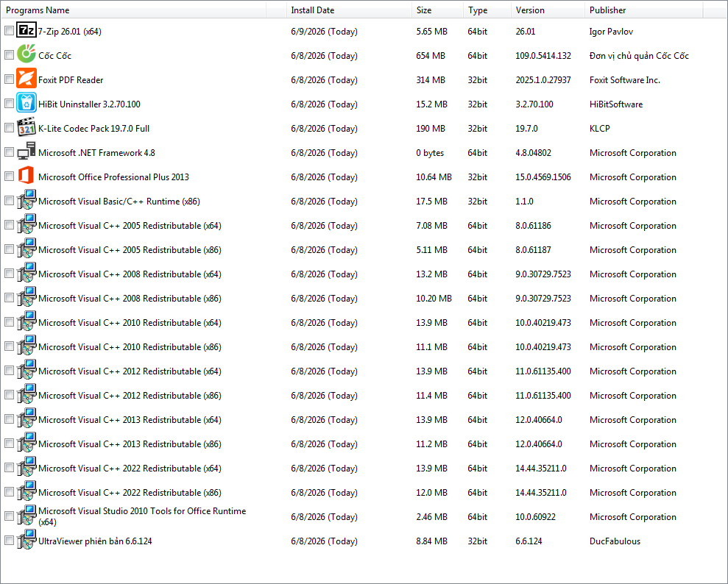The width and height of the screenshot is (728, 584).
Task: Click icon for Visual C++ 2013 (x86)
Action: (x=26, y=443)
